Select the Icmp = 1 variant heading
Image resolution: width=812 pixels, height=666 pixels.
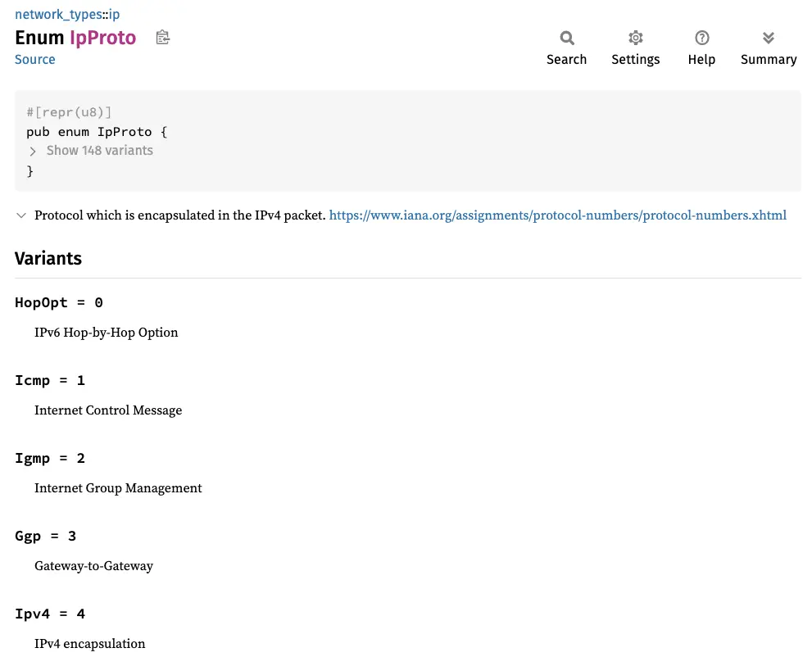tap(50, 380)
